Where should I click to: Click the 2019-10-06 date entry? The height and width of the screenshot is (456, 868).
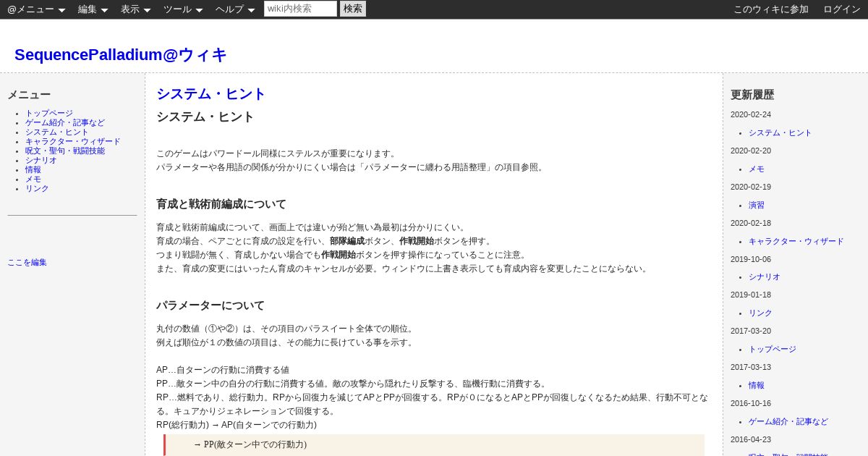click(x=751, y=259)
